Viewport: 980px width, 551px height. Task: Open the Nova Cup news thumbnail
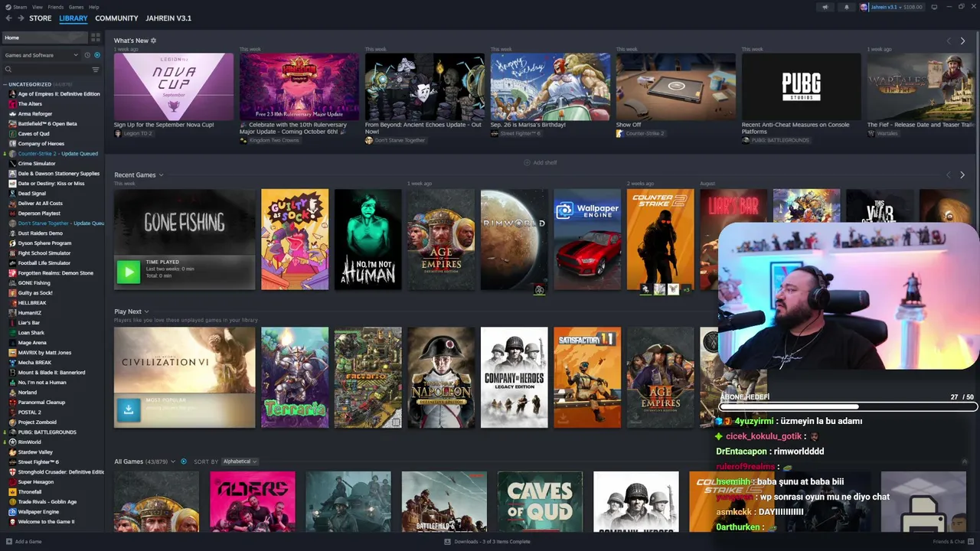(x=174, y=86)
